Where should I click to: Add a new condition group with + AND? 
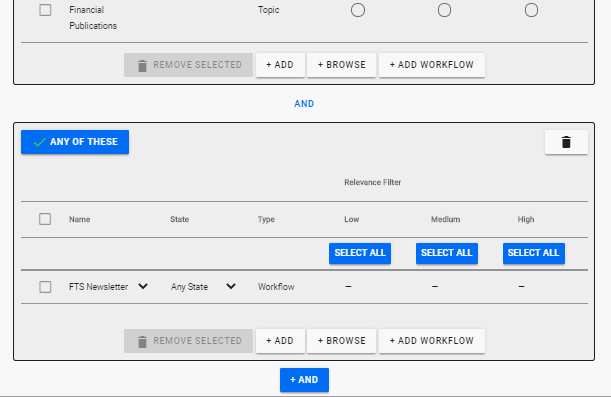304,380
